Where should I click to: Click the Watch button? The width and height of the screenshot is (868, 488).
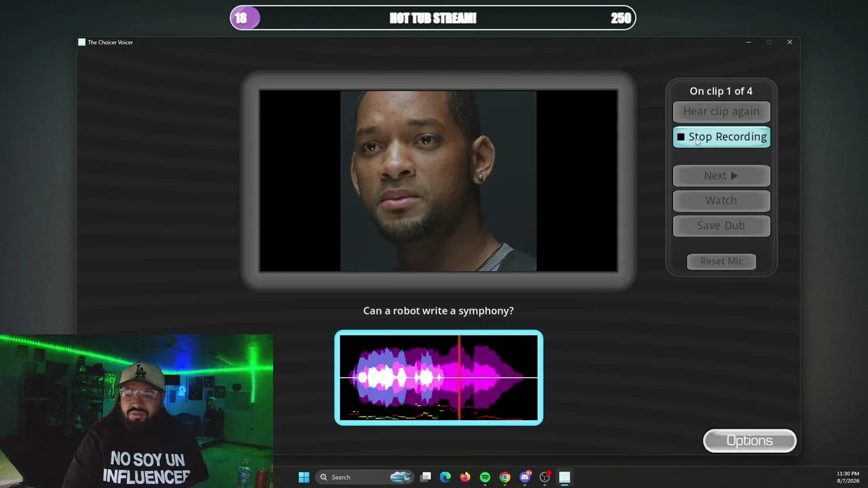coord(721,201)
